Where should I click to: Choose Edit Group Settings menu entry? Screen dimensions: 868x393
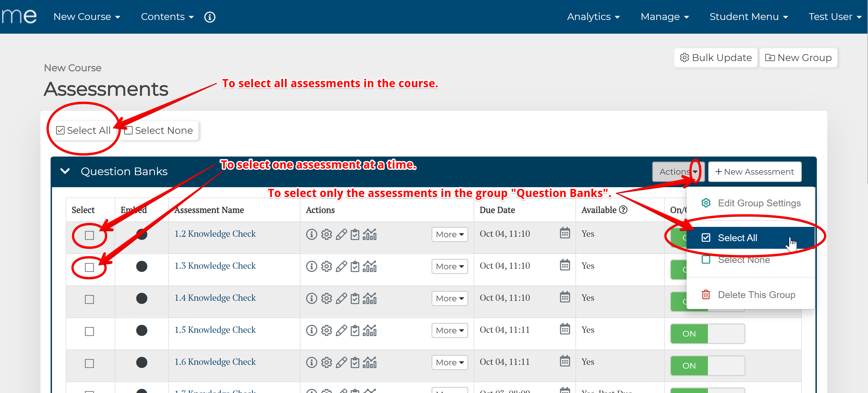(759, 203)
